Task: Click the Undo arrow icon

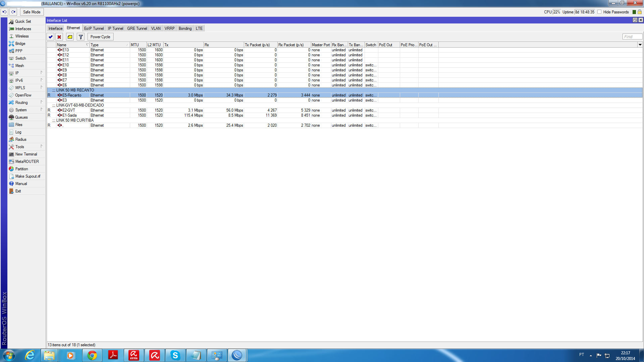Action: (x=4, y=12)
